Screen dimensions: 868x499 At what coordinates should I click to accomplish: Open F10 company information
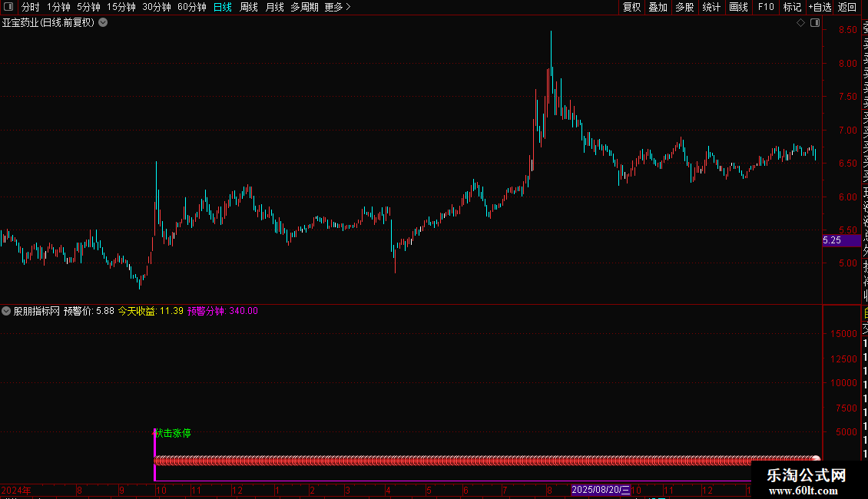click(x=766, y=7)
